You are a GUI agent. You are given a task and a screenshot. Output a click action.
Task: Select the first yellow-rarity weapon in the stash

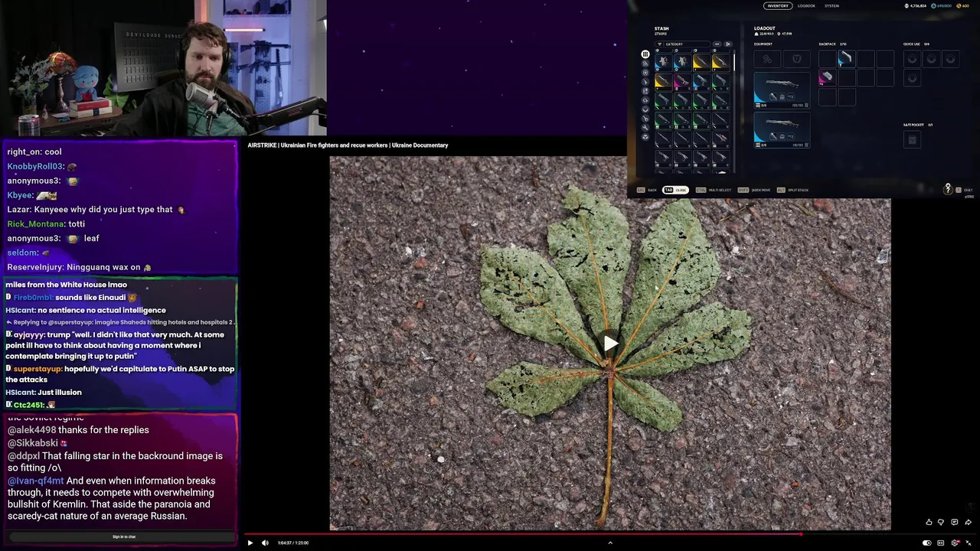coord(701,62)
